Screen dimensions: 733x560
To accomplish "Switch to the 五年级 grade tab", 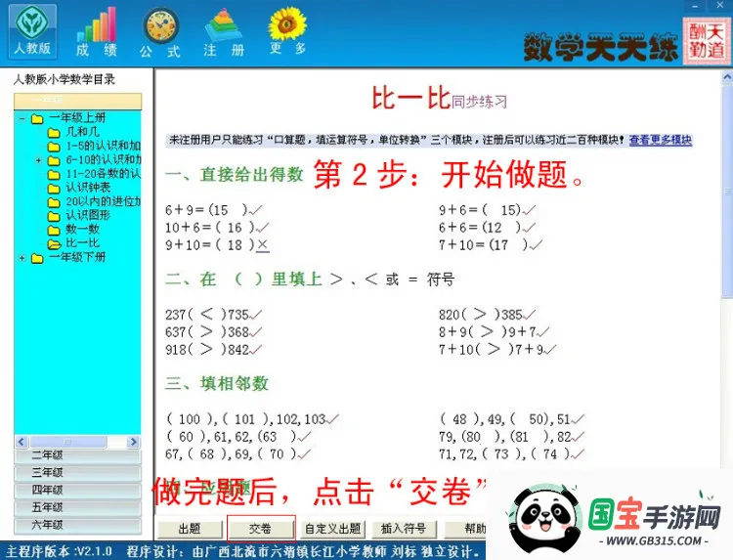I will click(x=77, y=507).
